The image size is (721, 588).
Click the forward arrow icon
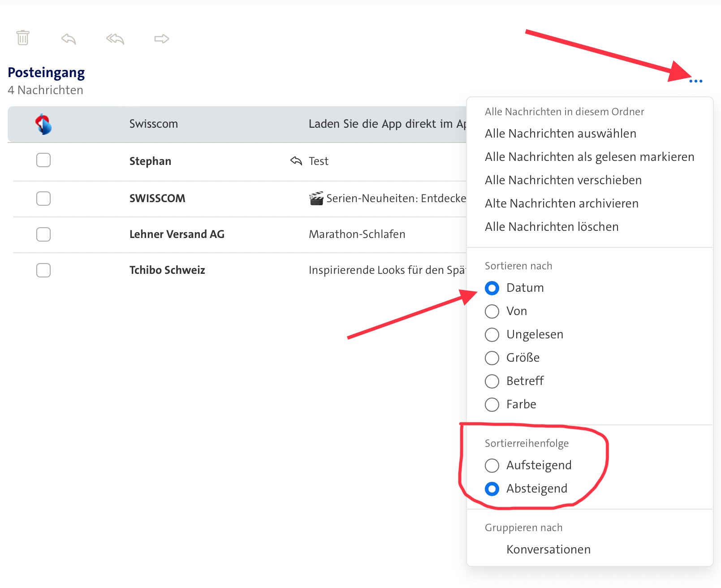pos(161,39)
